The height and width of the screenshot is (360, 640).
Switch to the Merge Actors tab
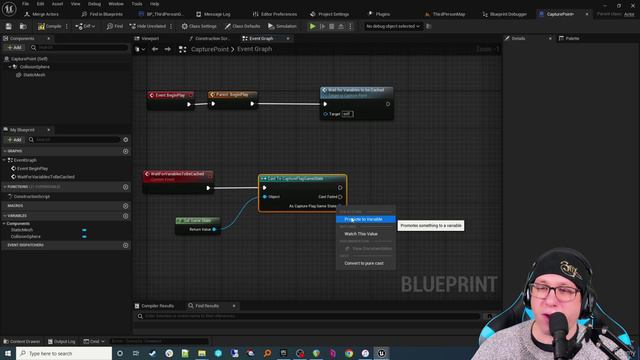click(x=42, y=14)
